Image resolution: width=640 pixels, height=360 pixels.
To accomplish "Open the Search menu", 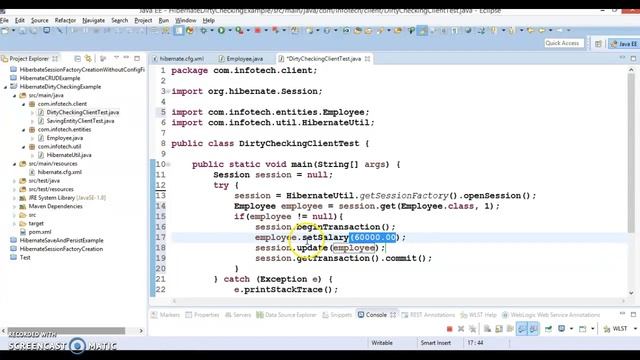I will pyautogui.click(x=120, y=20).
